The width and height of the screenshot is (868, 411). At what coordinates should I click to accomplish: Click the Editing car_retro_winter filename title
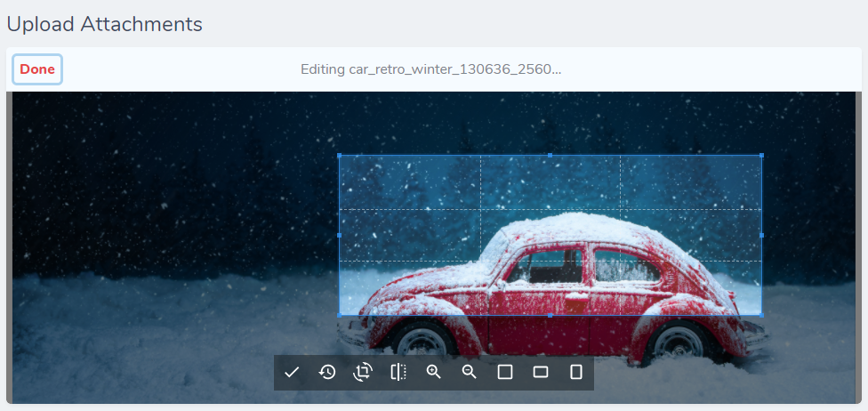[x=431, y=69]
